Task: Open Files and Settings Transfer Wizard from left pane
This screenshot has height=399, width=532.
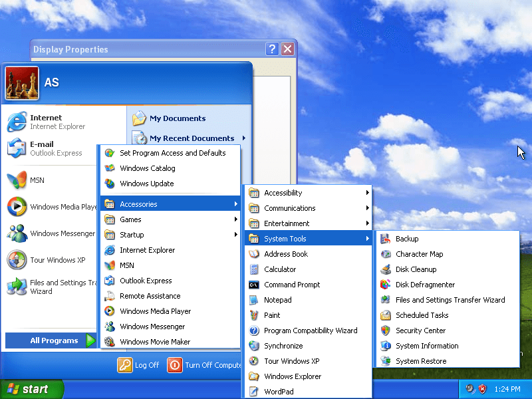Action: (51, 287)
